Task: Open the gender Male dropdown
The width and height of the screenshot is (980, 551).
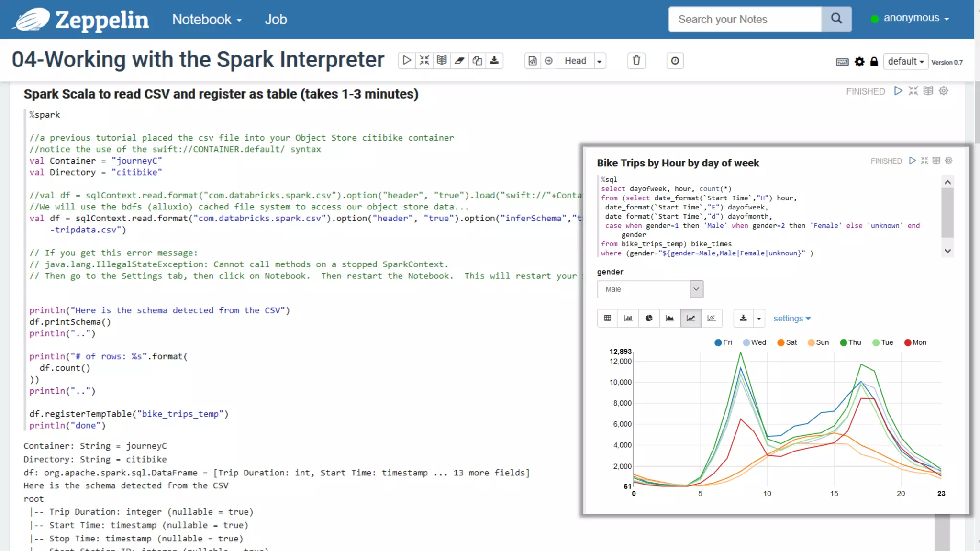Action: [x=650, y=289]
